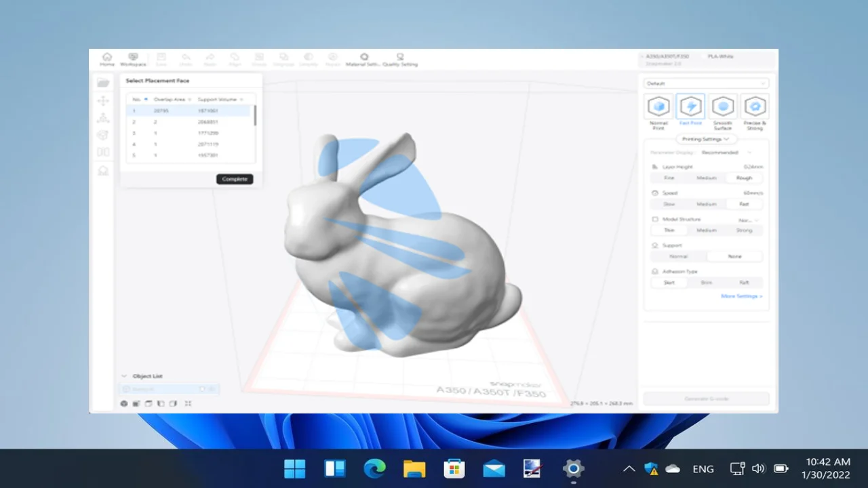
Task: Set Speed to Slow
Action: [x=669, y=204]
